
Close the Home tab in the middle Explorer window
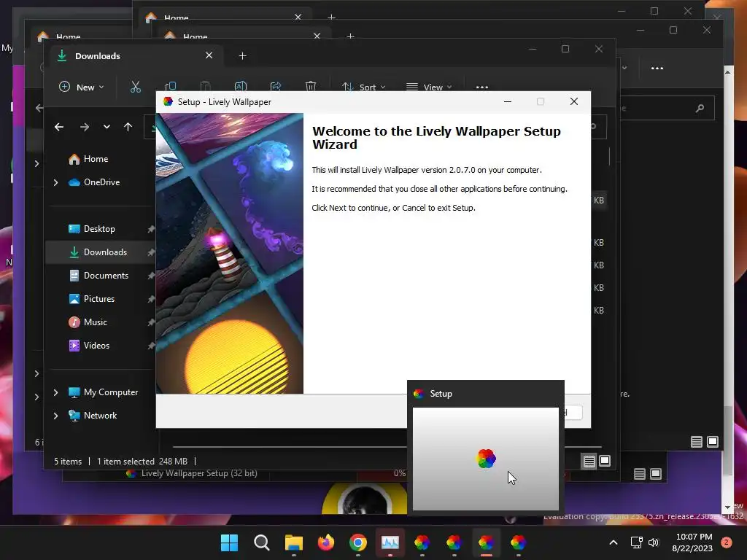click(317, 36)
